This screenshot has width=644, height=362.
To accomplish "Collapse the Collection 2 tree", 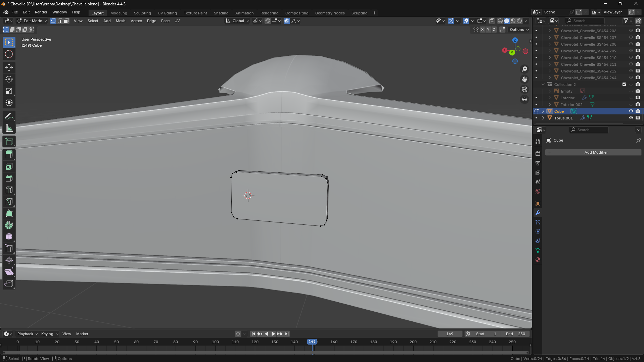I will pyautogui.click(x=543, y=85).
